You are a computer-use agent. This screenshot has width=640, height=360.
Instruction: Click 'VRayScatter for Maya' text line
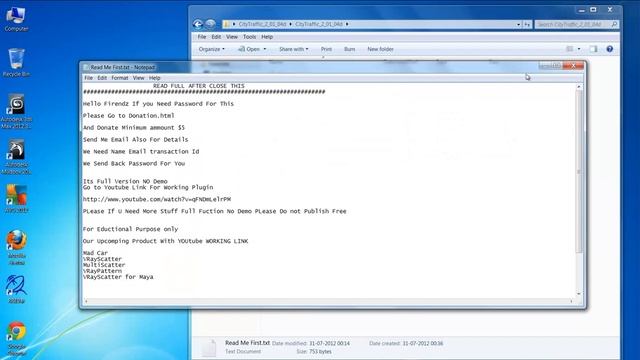point(118,277)
